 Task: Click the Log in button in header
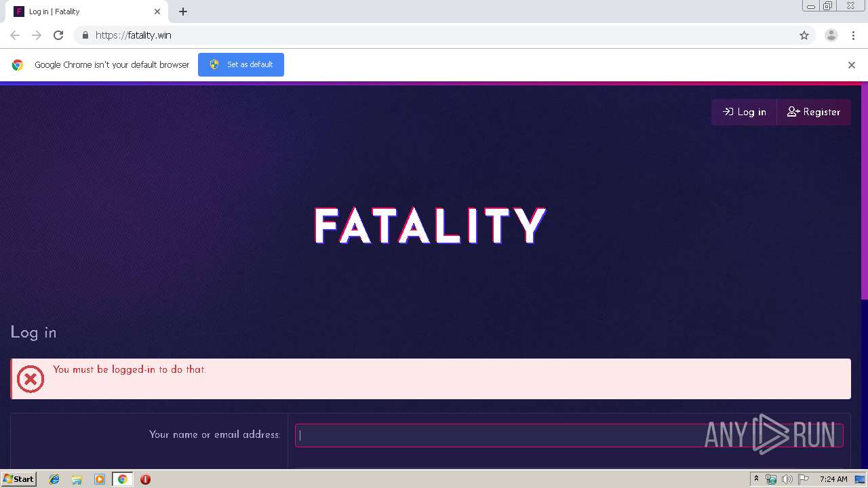(744, 112)
